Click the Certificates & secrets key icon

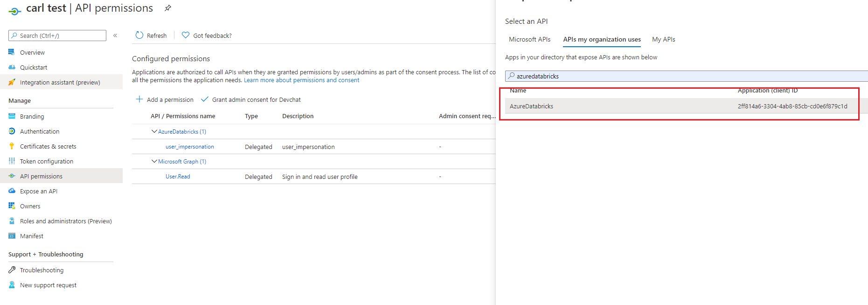tap(12, 146)
